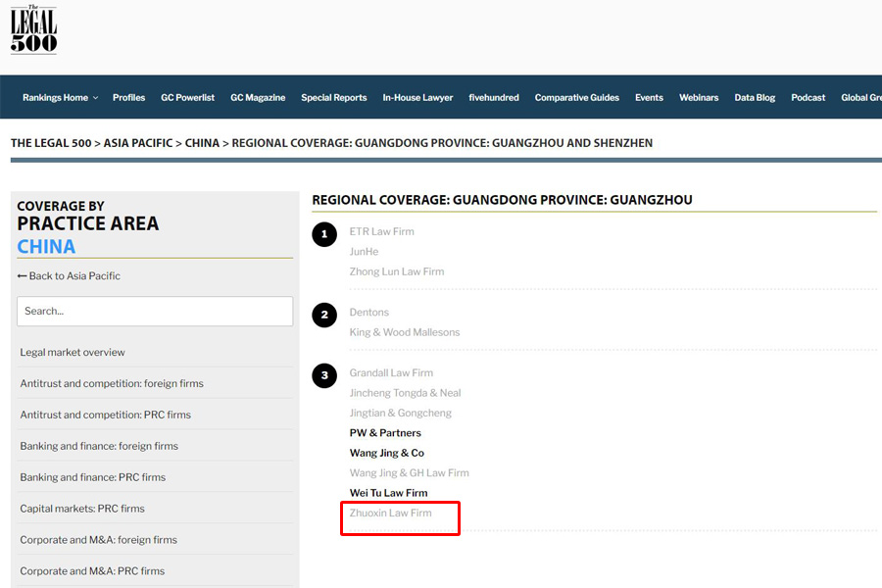The image size is (882, 588).
Task: Open Grandall Law Firm listing
Action: (x=391, y=372)
